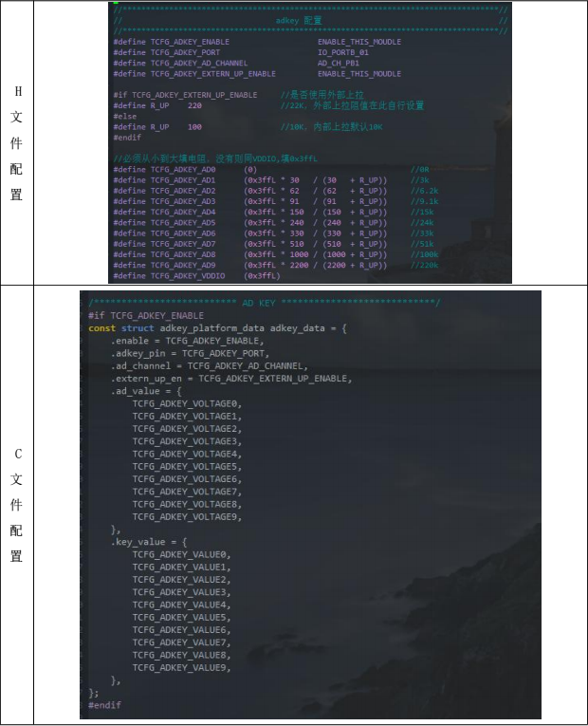Select the '#define TCFG_ADKEY_EXTERN_UP_ENABLE' line
Image resolution: width=588 pixels, height=726 pixels.
pyautogui.click(x=257, y=74)
